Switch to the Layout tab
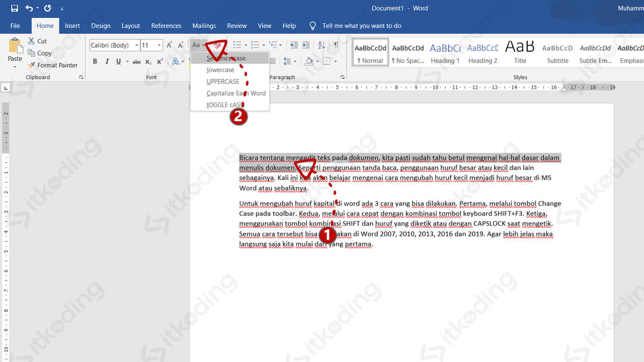 [x=131, y=26]
